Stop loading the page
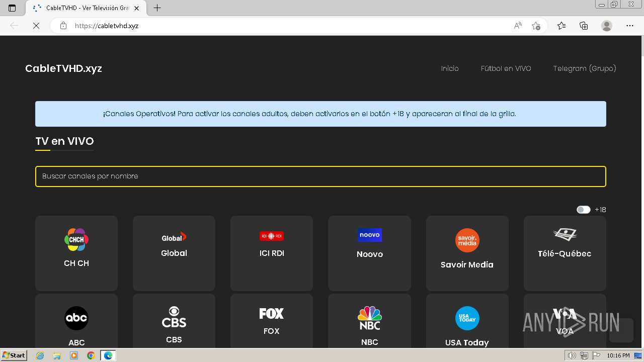The image size is (644, 362). [x=36, y=26]
